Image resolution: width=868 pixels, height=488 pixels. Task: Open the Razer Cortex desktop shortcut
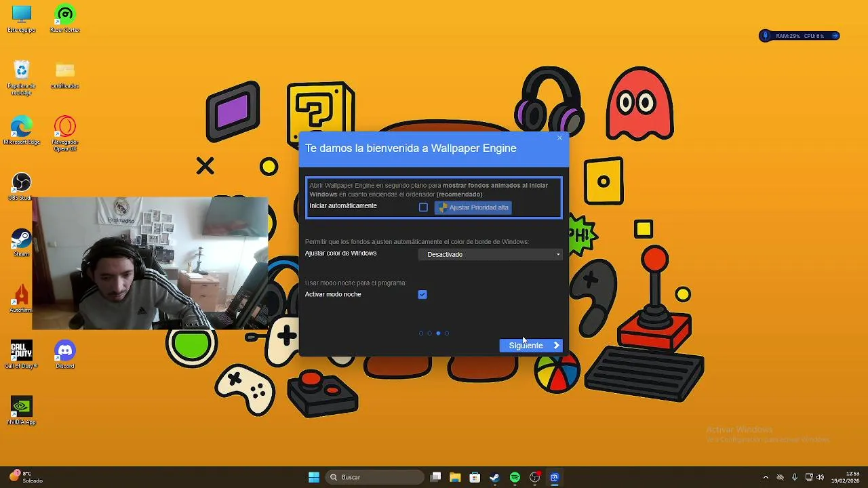[65, 18]
